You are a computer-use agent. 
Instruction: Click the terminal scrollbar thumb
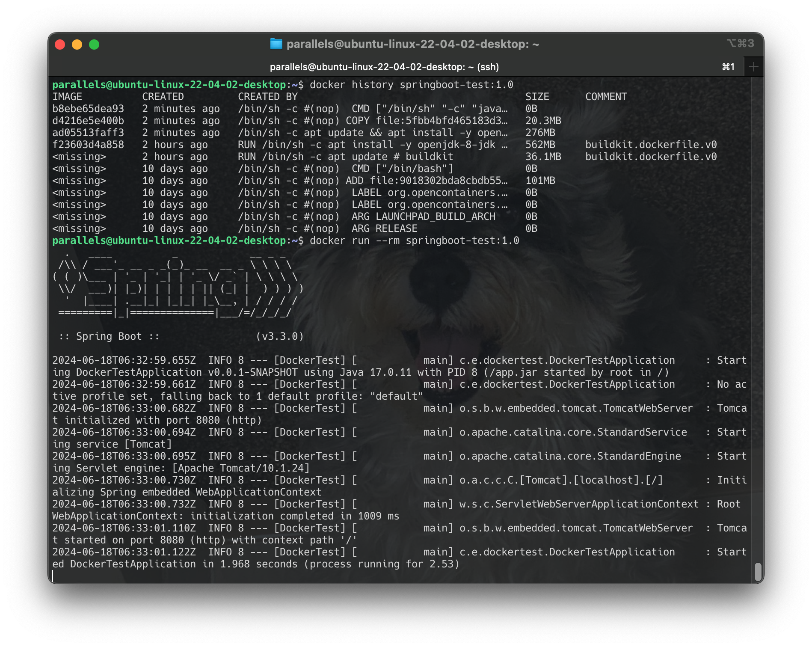758,571
